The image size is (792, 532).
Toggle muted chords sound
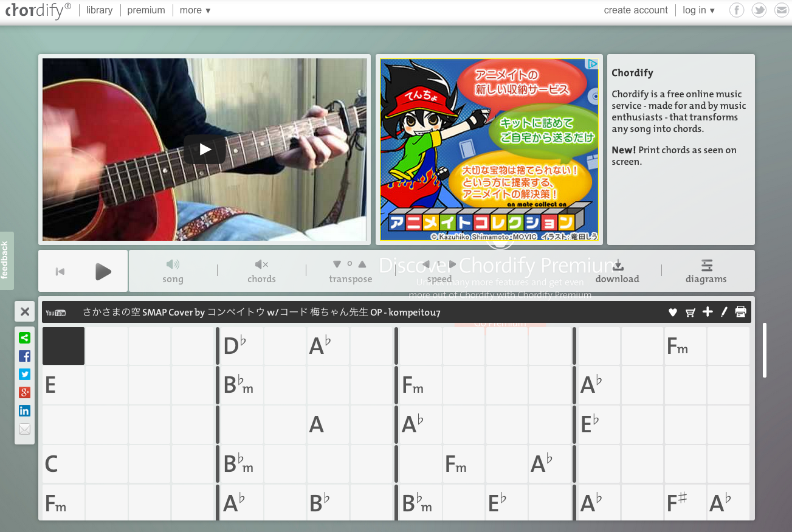tap(261, 271)
